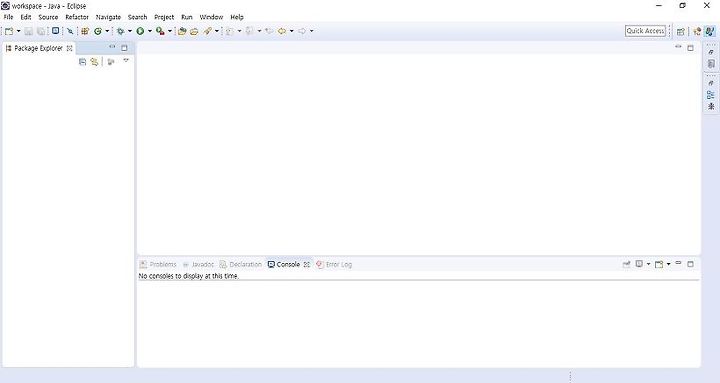This screenshot has width=720, height=383.
Task: Toggle Skip All Breakpoints icon
Action: [x=70, y=31]
